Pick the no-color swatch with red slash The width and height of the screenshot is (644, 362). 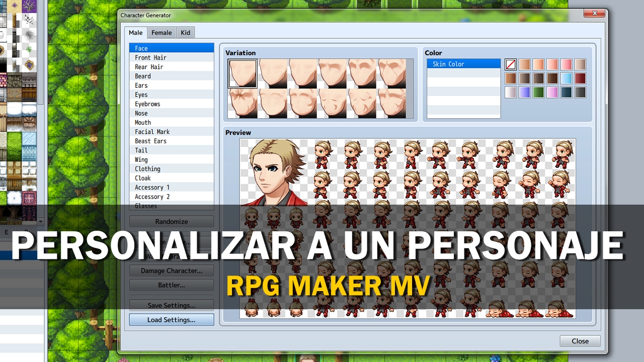pos(511,64)
